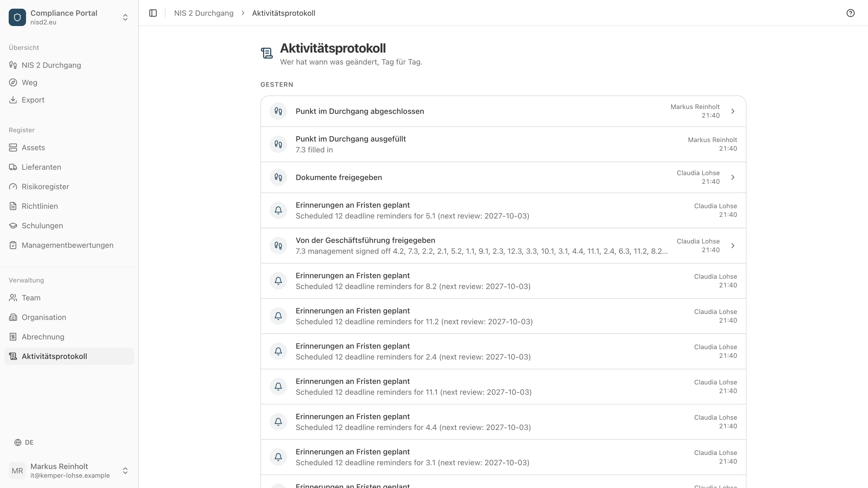Click the bell icon for 5.1 reminders entry
Viewport: 868px width, 488px height.
[x=278, y=210]
